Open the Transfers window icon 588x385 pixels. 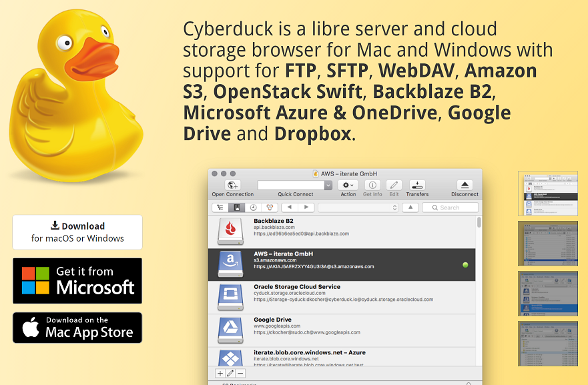(x=417, y=185)
